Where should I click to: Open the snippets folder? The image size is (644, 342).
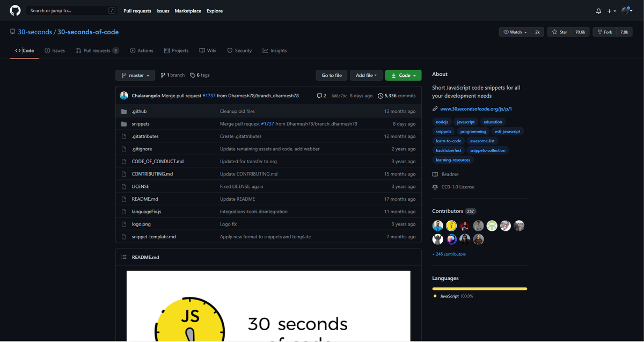point(141,123)
